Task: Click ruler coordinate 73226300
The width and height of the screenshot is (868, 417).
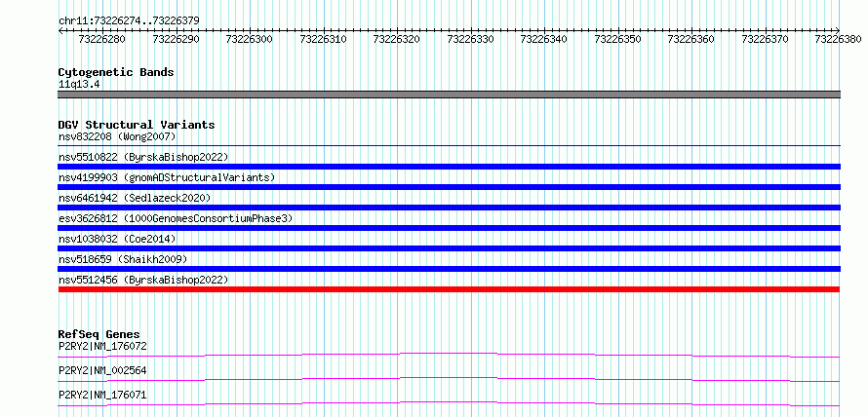Action: 249,39
